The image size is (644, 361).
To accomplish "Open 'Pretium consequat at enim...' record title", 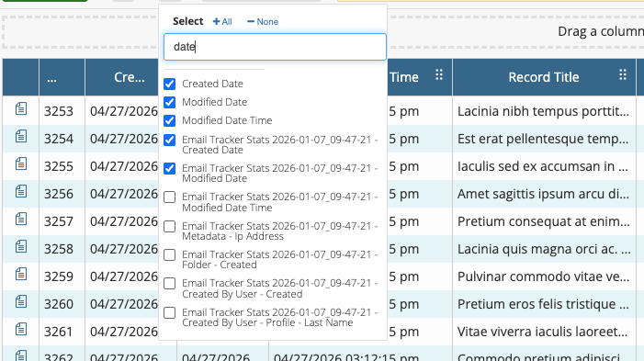I will (x=543, y=221).
